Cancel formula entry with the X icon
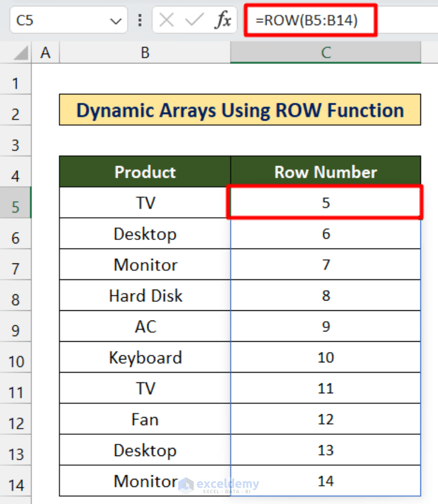The image size is (438, 504). pyautogui.click(x=166, y=20)
